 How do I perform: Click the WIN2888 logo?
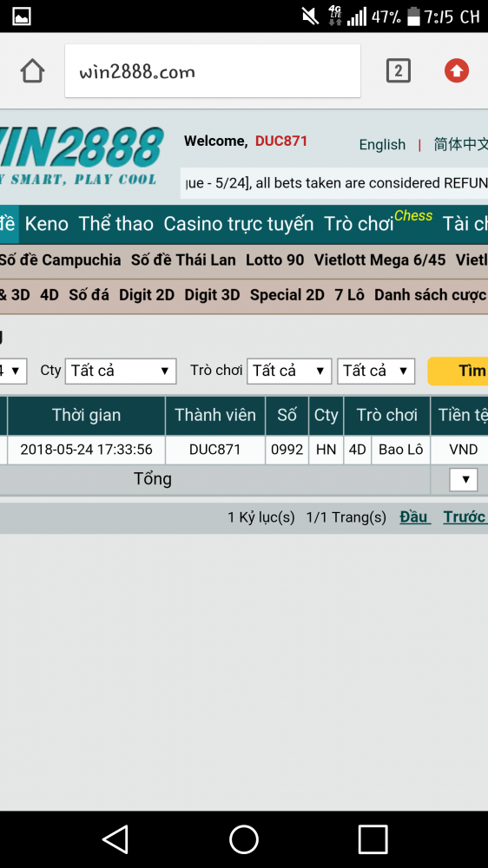pyautogui.click(x=82, y=156)
